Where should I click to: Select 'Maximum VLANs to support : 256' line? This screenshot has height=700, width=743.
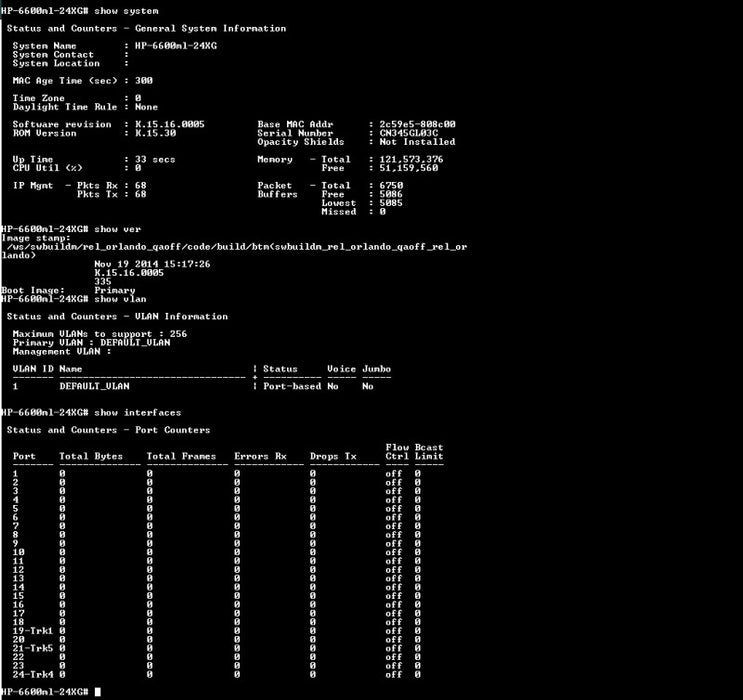pos(100,334)
